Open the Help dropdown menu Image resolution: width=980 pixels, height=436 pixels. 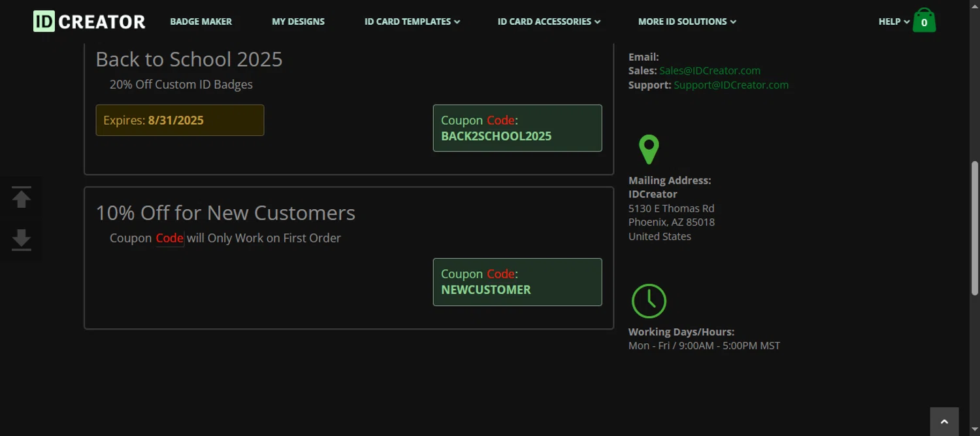tap(894, 22)
